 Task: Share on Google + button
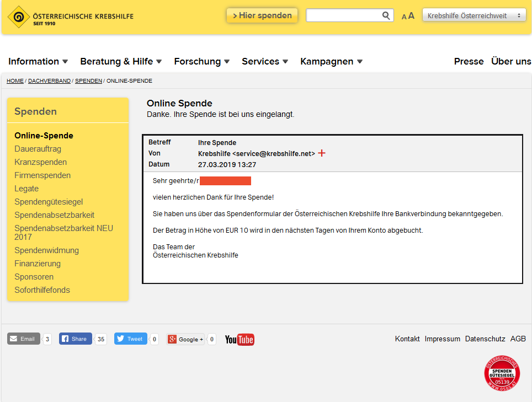click(x=186, y=339)
